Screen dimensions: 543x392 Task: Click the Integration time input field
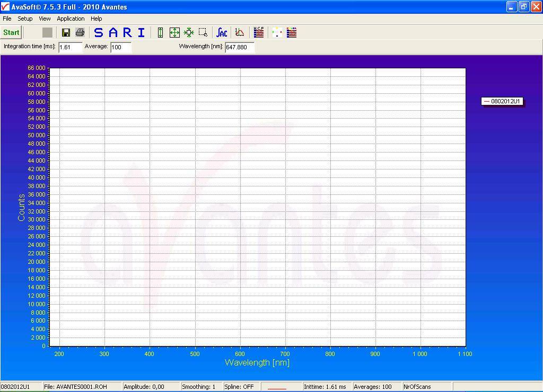[71, 47]
